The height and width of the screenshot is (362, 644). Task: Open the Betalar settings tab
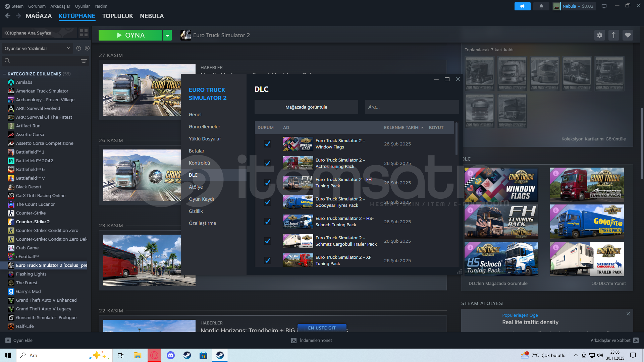tap(196, 151)
